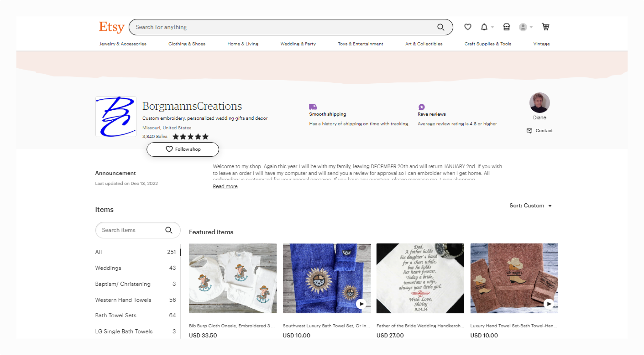Viewport: 644px width, 355px height.
Task: Open the shopping cart icon
Action: (x=545, y=27)
